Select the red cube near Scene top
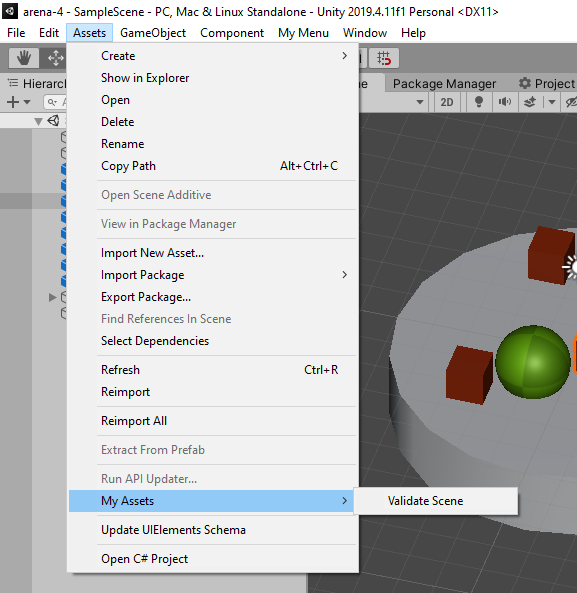Viewport: 577px width, 593px height. point(551,255)
